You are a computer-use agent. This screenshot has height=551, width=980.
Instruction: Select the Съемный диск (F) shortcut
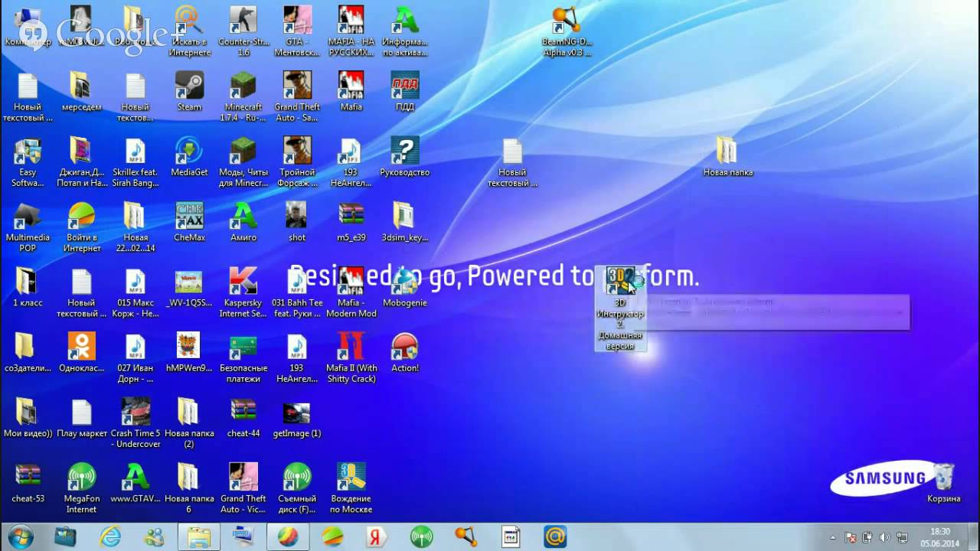coord(297,487)
